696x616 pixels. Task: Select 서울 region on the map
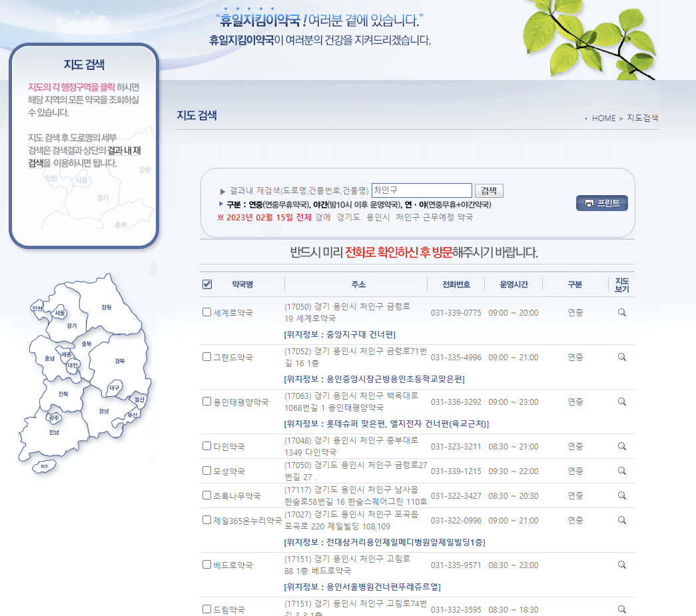(x=60, y=313)
